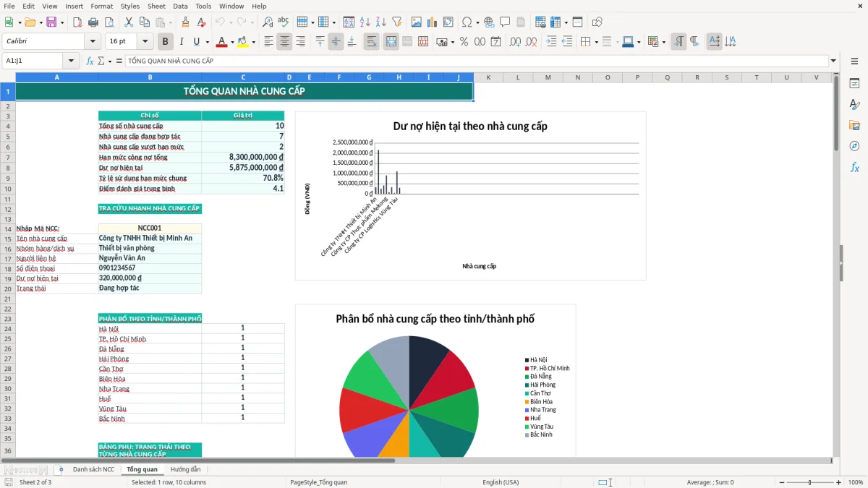
Task: Select row 14 header
Action: coord(7,228)
